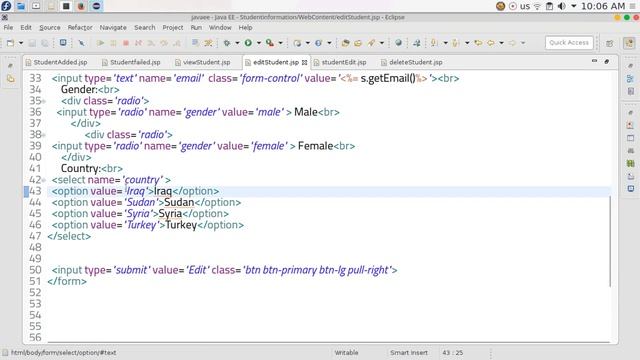
Task: Collapse the code fold at line 35
Action: click(44, 101)
